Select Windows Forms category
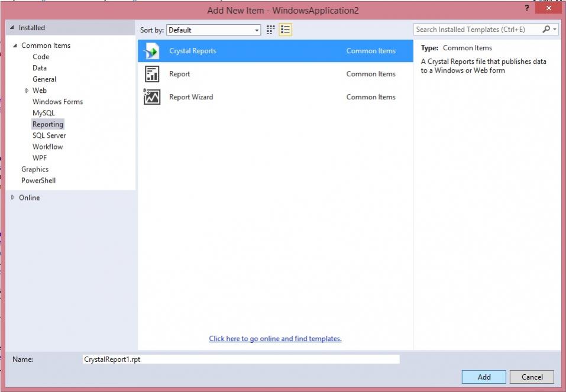566x392 pixels. 58,102
